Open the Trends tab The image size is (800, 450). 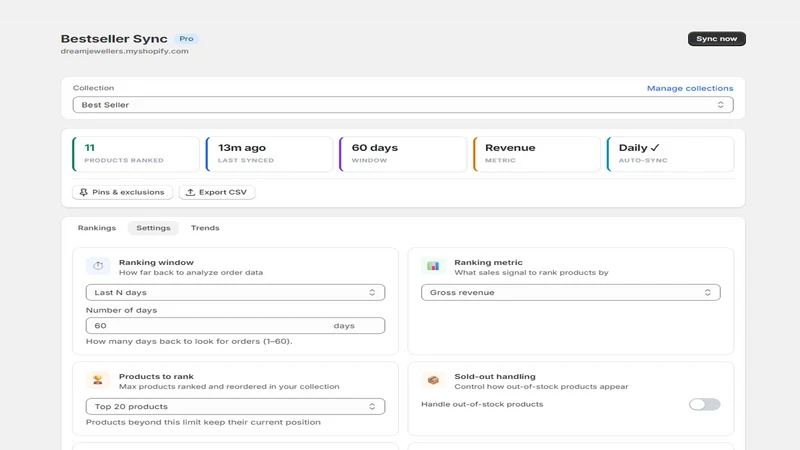click(x=205, y=228)
